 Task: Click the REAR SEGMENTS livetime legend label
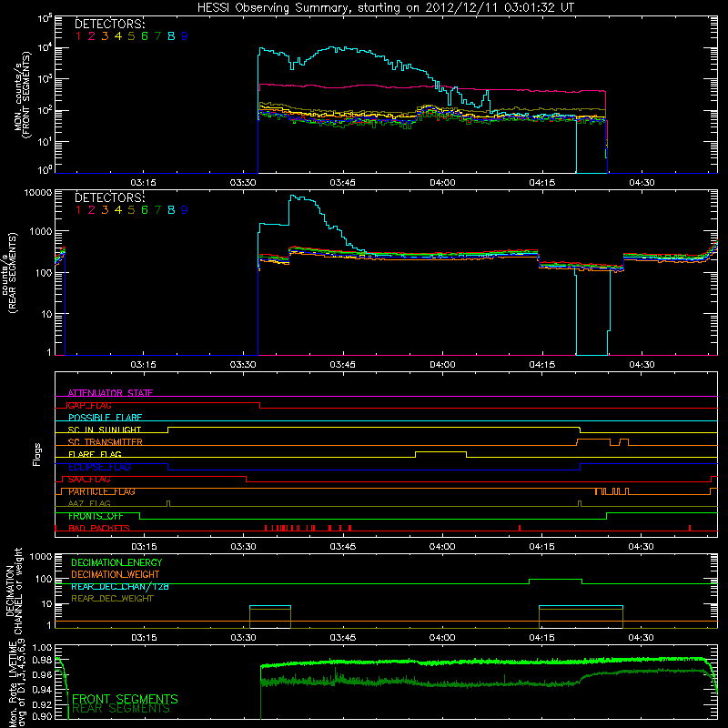coord(122,709)
